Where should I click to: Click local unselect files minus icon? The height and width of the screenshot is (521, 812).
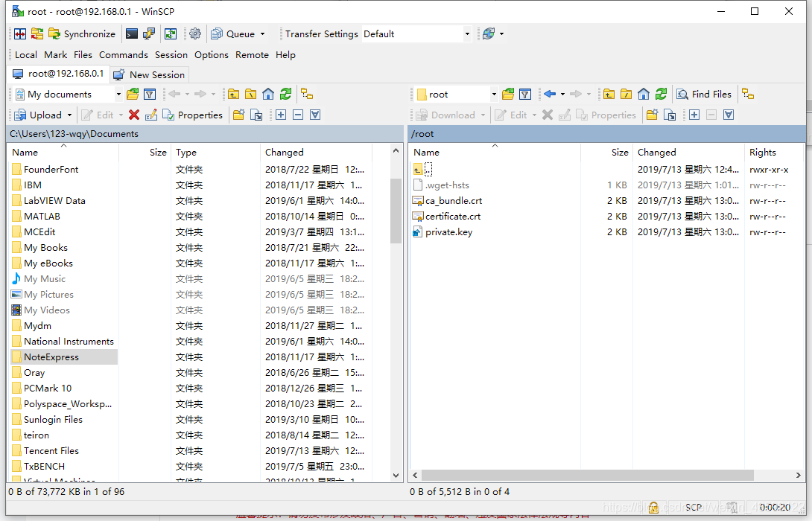pos(298,115)
